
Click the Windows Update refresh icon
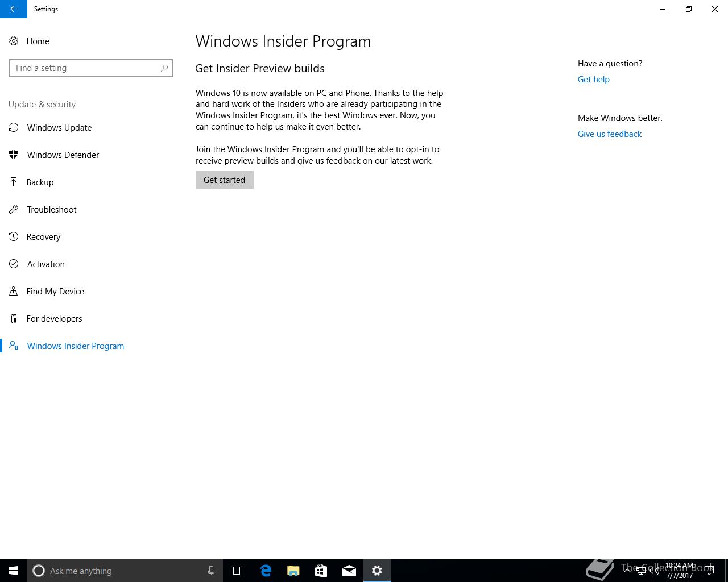[x=14, y=128]
